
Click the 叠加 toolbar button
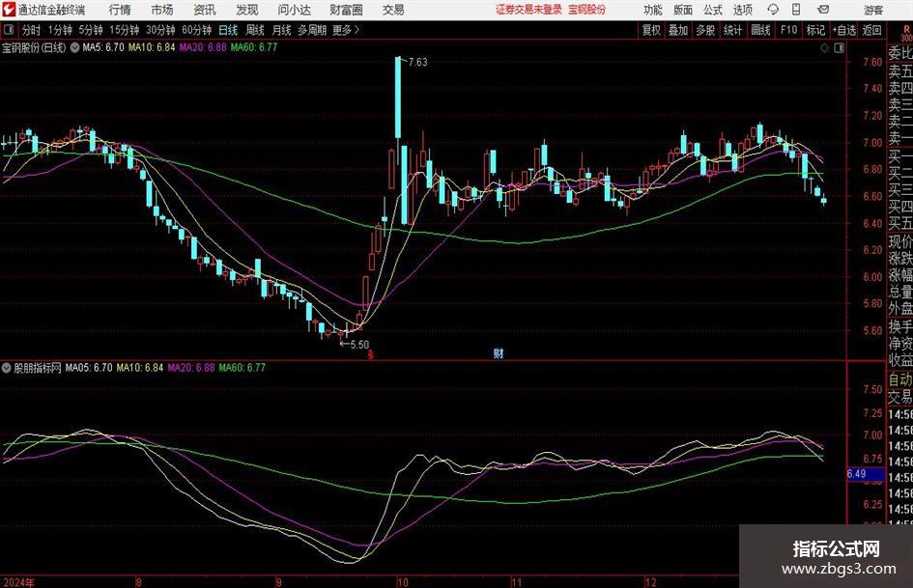[678, 30]
